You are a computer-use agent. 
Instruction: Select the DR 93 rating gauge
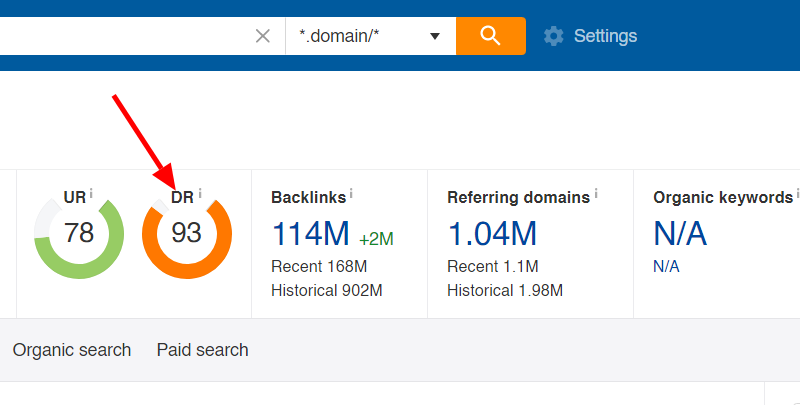[187, 234]
